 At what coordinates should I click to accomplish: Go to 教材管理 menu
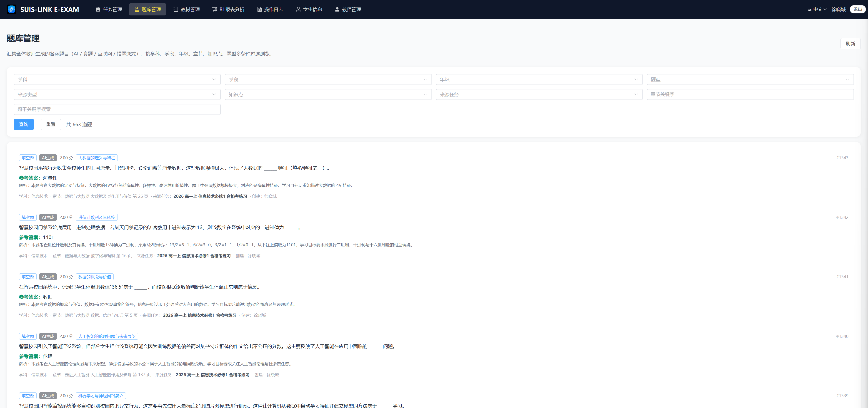tap(187, 10)
